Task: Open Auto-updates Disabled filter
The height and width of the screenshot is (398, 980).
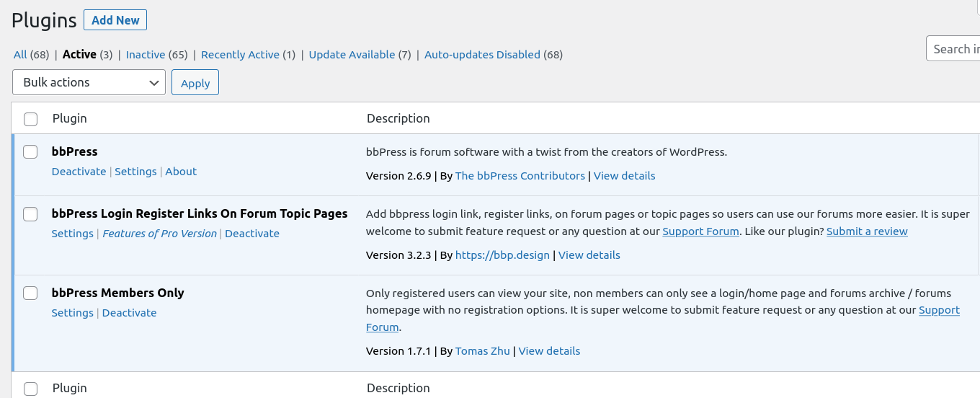Action: click(x=482, y=55)
